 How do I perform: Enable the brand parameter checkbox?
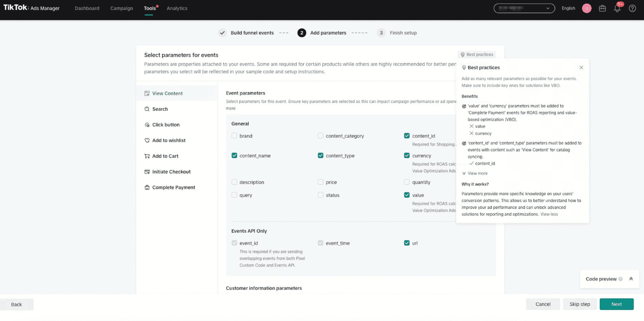[234, 136]
